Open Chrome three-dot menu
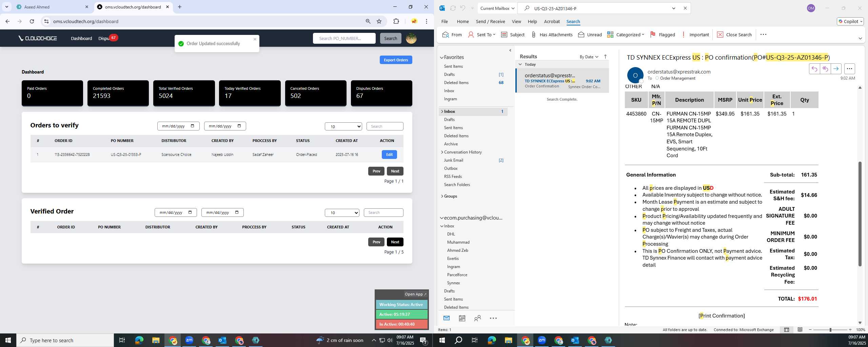This screenshot has height=347, width=868. (427, 21)
